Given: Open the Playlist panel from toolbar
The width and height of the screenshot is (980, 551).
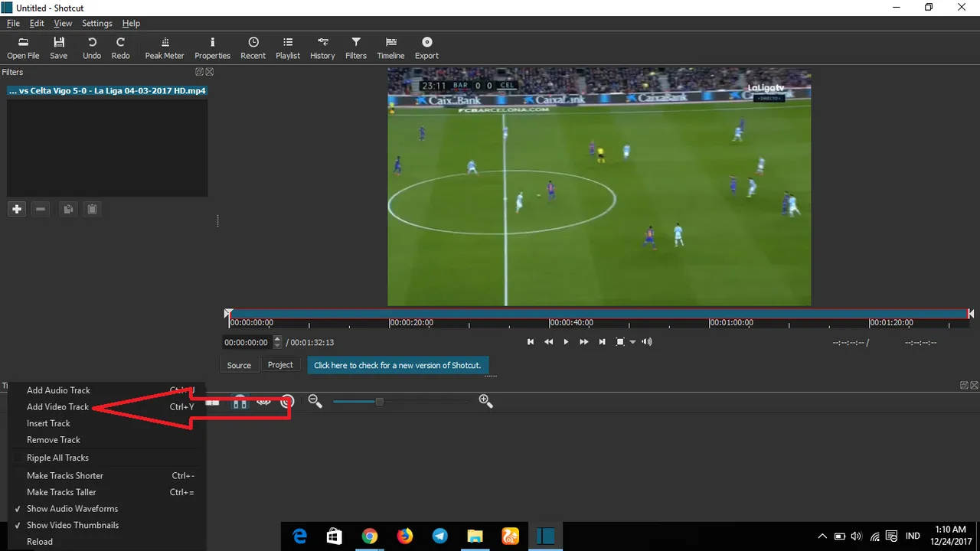Looking at the screenshot, I should tap(288, 48).
